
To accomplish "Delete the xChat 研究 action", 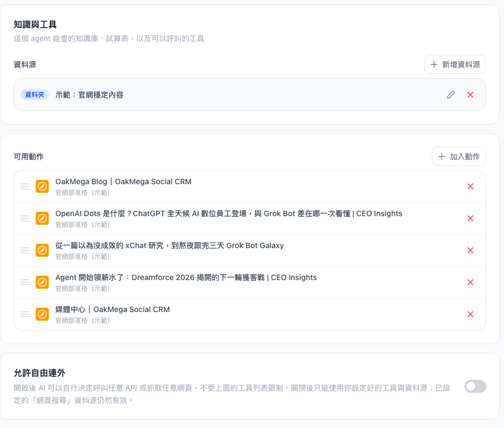I will (x=470, y=250).
